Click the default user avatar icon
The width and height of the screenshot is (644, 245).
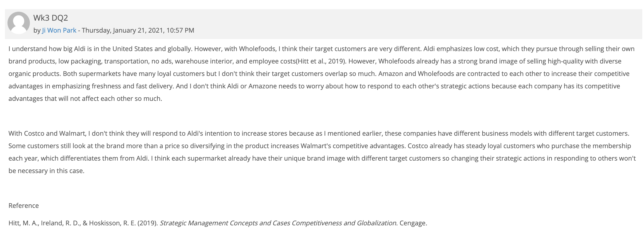[18, 23]
